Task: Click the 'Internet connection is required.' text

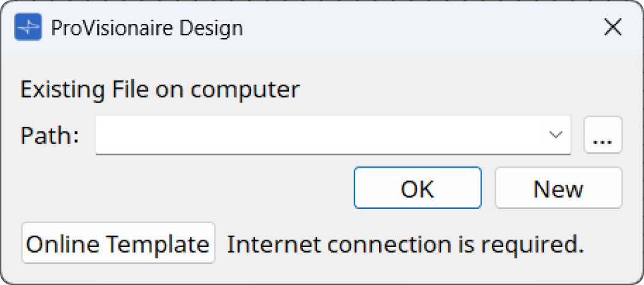Action: point(405,244)
